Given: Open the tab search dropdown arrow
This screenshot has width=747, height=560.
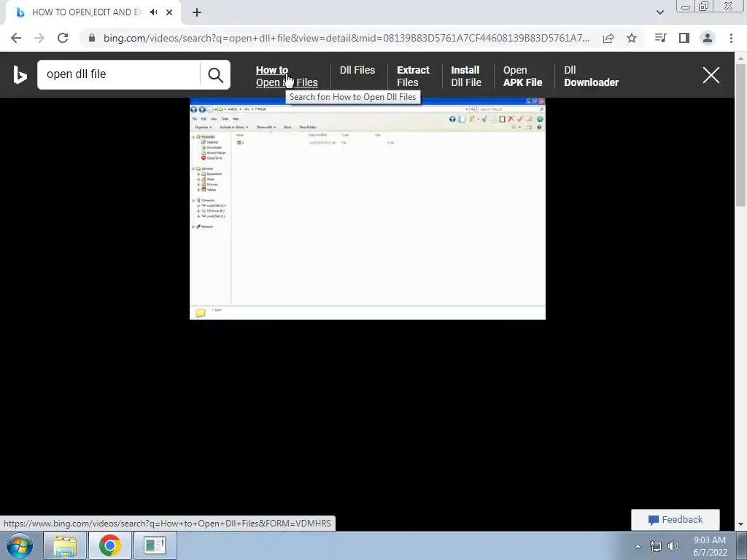Looking at the screenshot, I should (x=659, y=12).
